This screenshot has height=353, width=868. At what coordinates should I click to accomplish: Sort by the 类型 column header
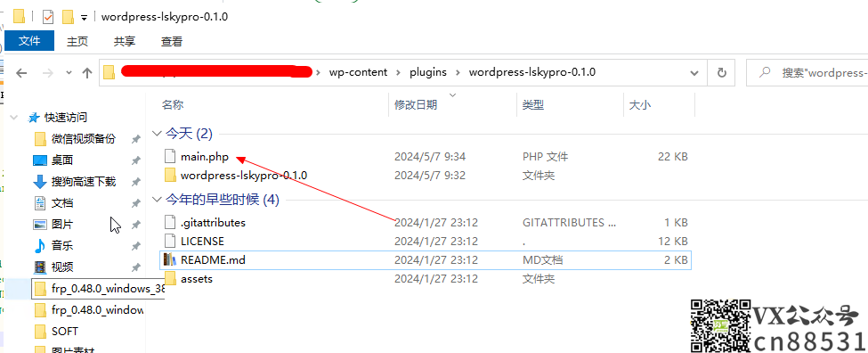(533, 104)
